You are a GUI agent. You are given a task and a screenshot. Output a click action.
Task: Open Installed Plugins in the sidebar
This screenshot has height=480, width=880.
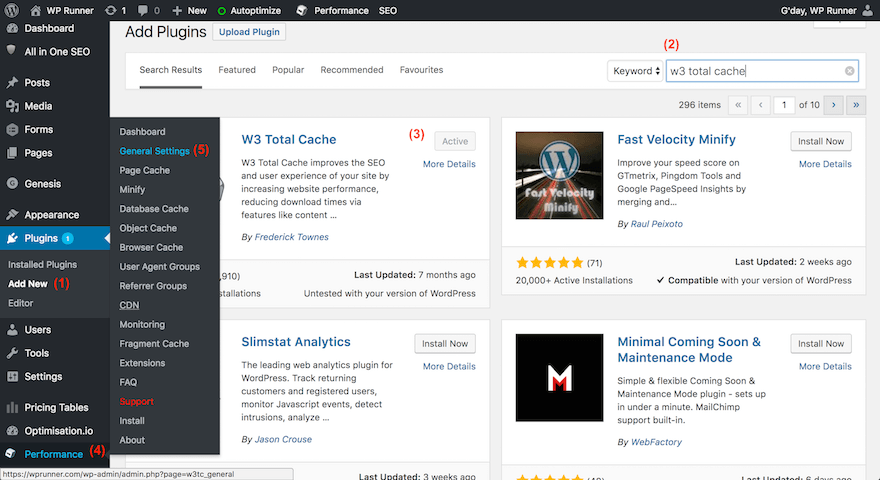click(x=42, y=264)
